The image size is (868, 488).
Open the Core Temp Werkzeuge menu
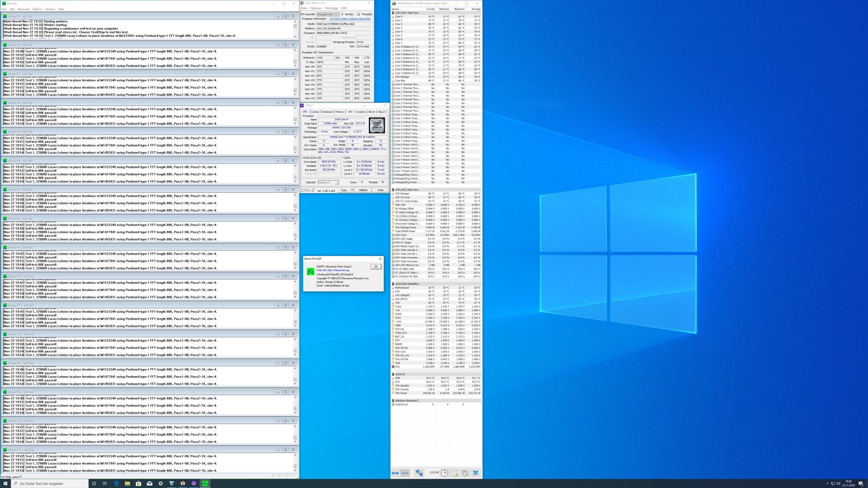pos(331,8)
